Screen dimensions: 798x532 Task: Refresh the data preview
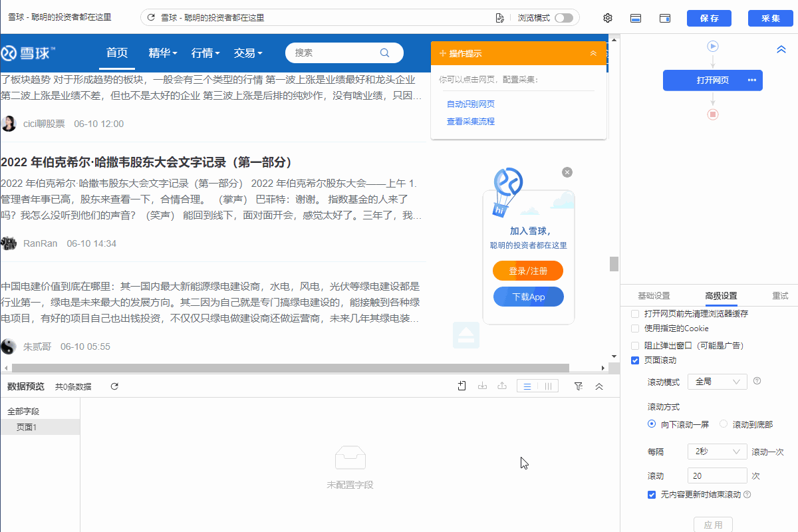coord(114,386)
